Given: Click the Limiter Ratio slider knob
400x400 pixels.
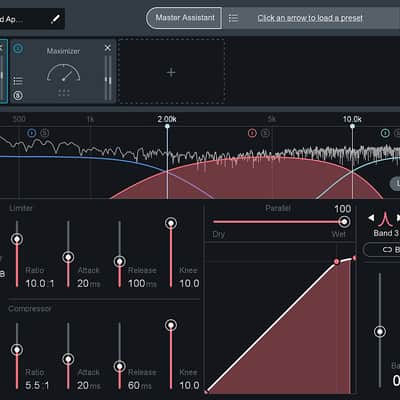Looking at the screenshot, I should click(x=17, y=239).
